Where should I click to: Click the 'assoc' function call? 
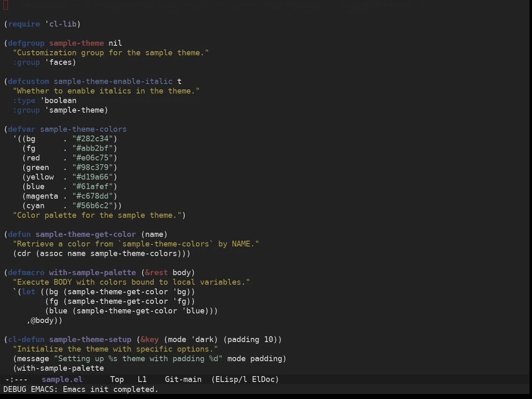[x=52, y=254]
